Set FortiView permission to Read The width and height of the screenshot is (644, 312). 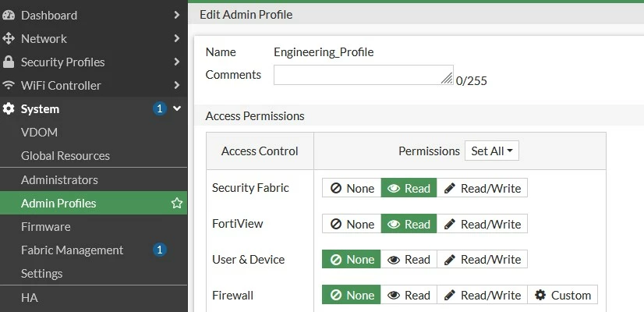point(409,224)
